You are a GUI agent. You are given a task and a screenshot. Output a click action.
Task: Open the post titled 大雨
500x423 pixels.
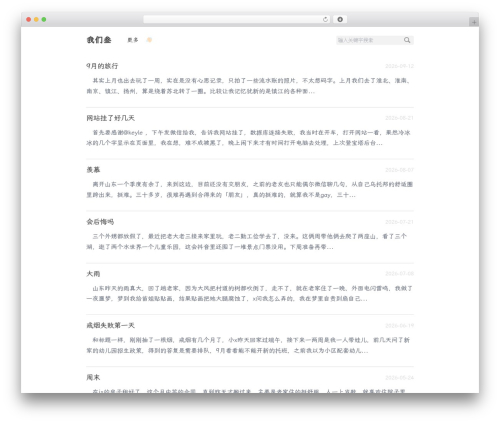[93, 274]
